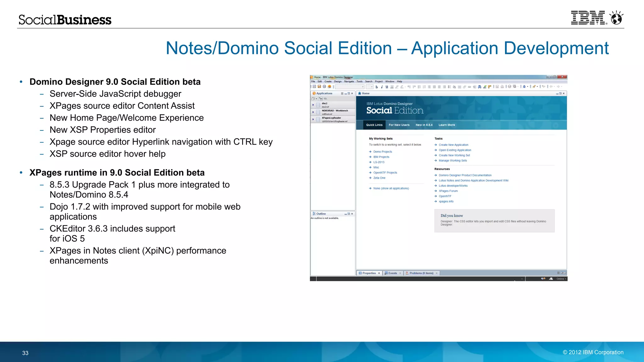The height and width of the screenshot is (362, 644).
Task: Expand the XPagesLogReader tree node
Action: (313, 119)
